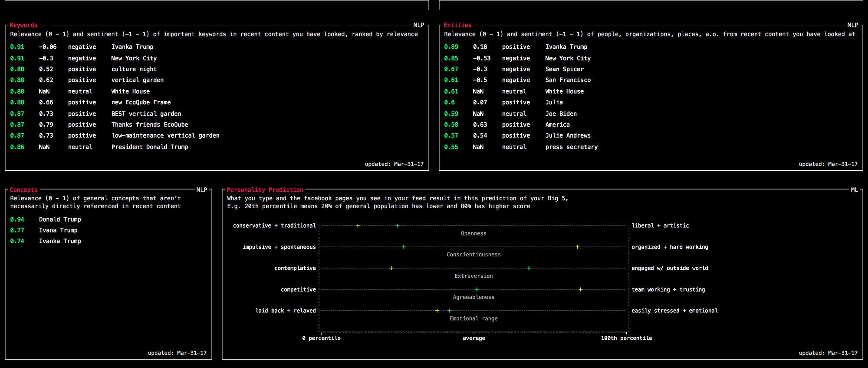
Task: Select the Julie Andrews entity row
Action: (x=568, y=136)
